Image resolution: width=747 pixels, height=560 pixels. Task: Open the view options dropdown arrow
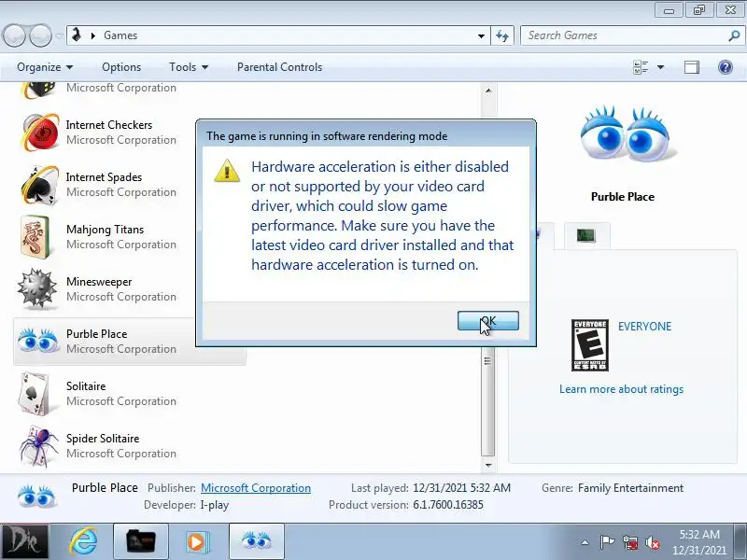point(660,67)
